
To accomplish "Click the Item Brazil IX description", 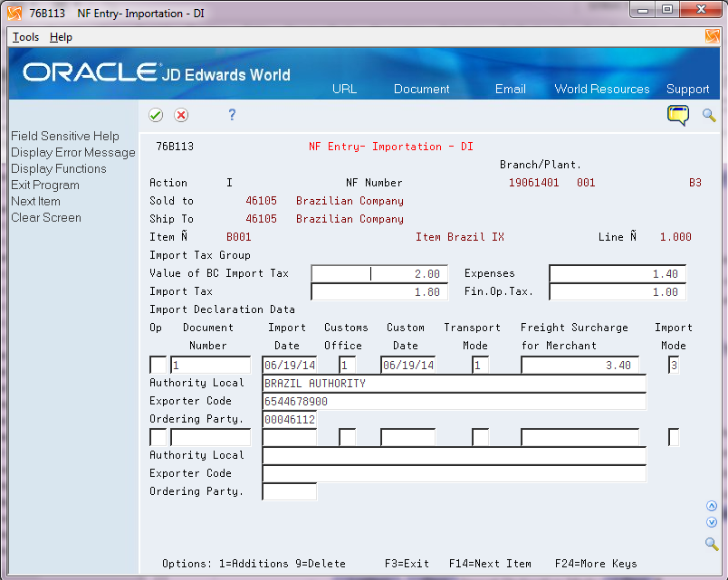I will (460, 237).
